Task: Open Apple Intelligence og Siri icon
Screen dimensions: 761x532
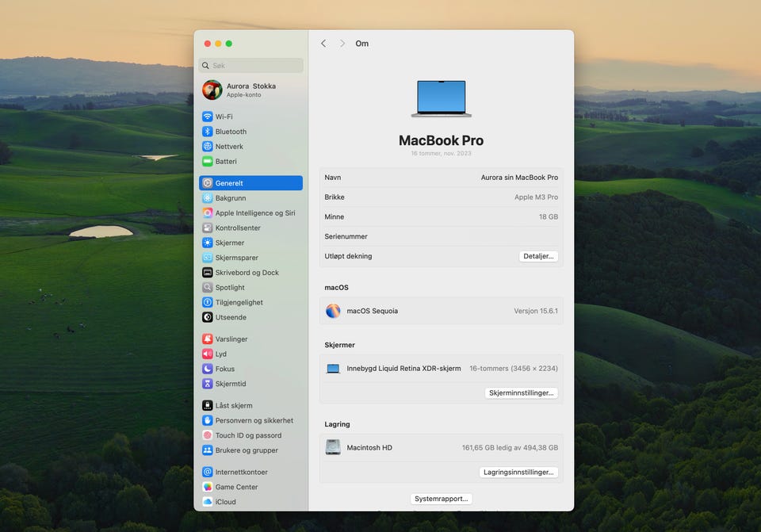Action: click(x=208, y=213)
